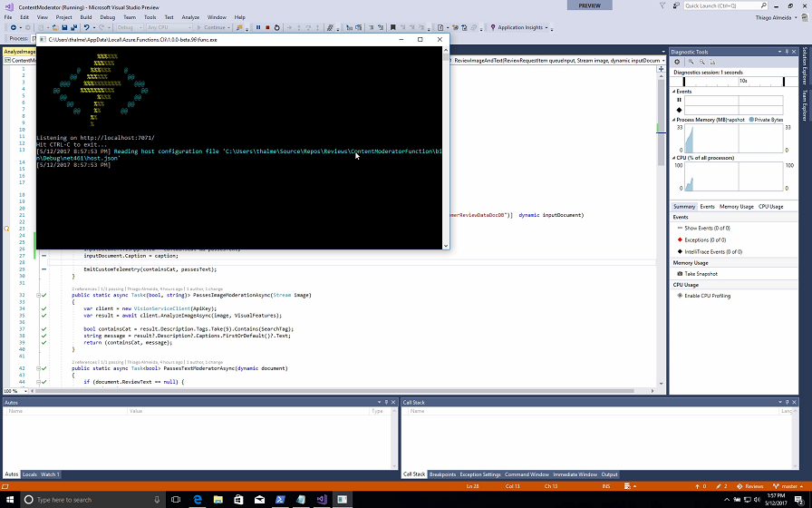Collapse the Process Memory graph section

point(674,120)
